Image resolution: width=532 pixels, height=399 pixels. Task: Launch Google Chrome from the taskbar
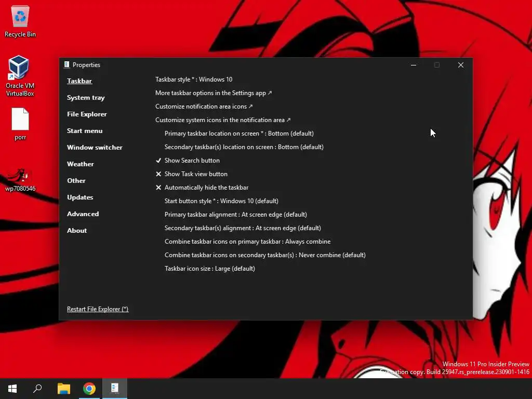coord(89,389)
